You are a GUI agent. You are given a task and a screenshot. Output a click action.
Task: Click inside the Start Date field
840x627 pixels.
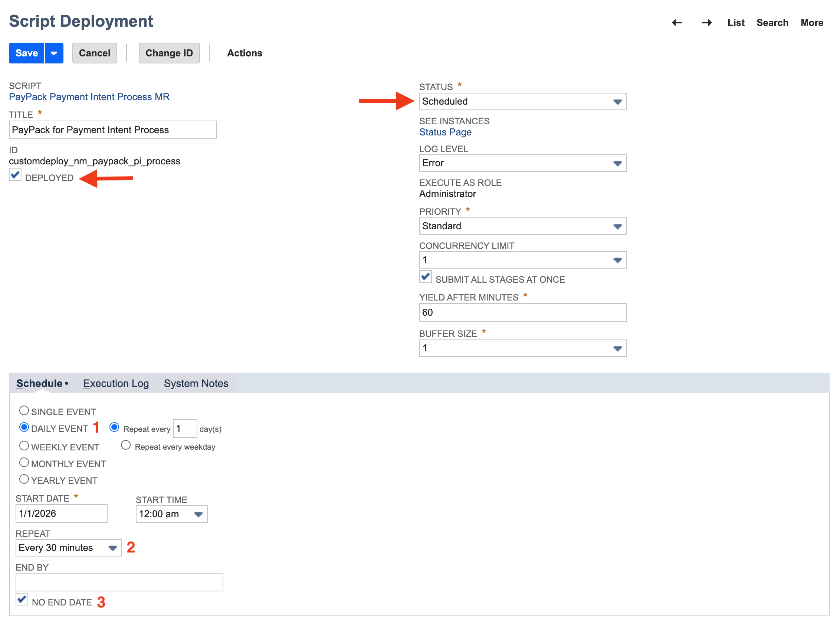click(61, 513)
